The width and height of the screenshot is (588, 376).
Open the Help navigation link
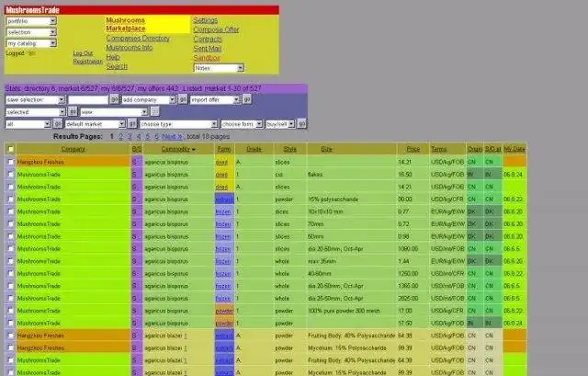click(113, 57)
